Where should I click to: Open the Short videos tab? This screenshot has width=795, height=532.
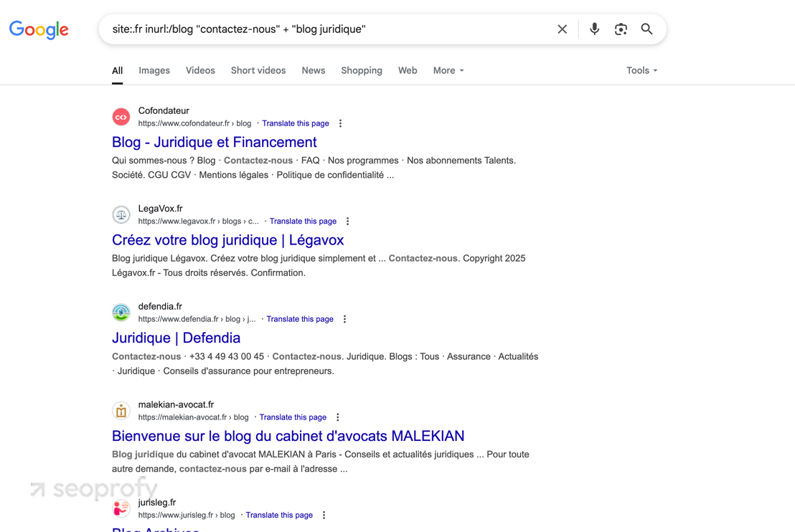tap(258, 70)
